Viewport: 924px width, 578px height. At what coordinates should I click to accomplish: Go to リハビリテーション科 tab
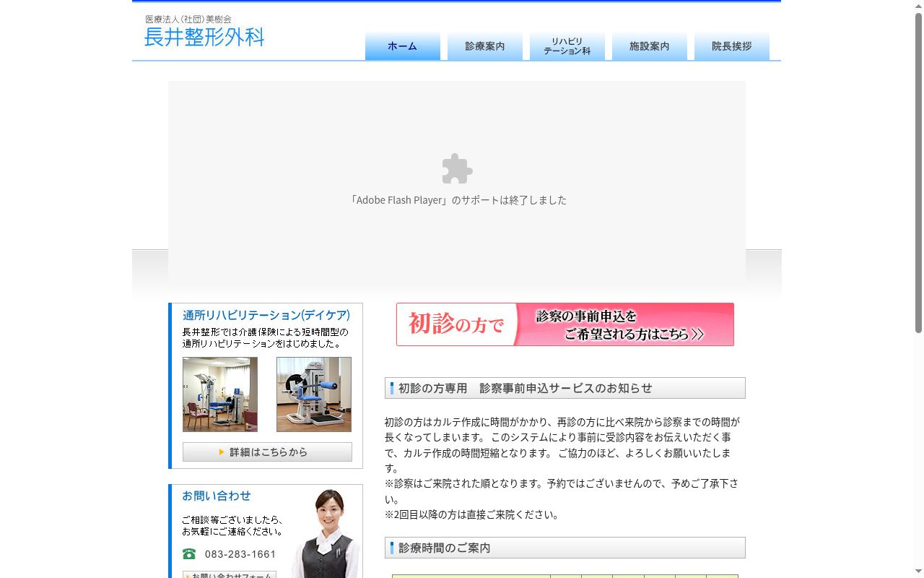[567, 46]
